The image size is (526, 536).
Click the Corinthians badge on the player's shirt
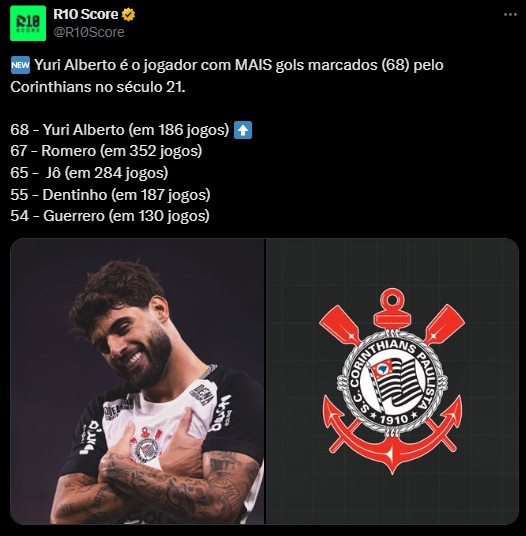pos(147,446)
